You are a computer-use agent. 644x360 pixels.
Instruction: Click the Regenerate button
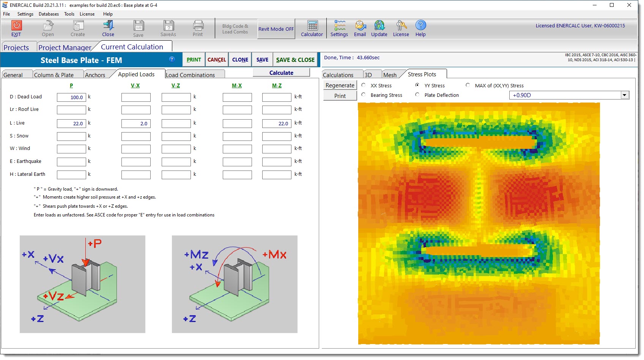tap(340, 85)
